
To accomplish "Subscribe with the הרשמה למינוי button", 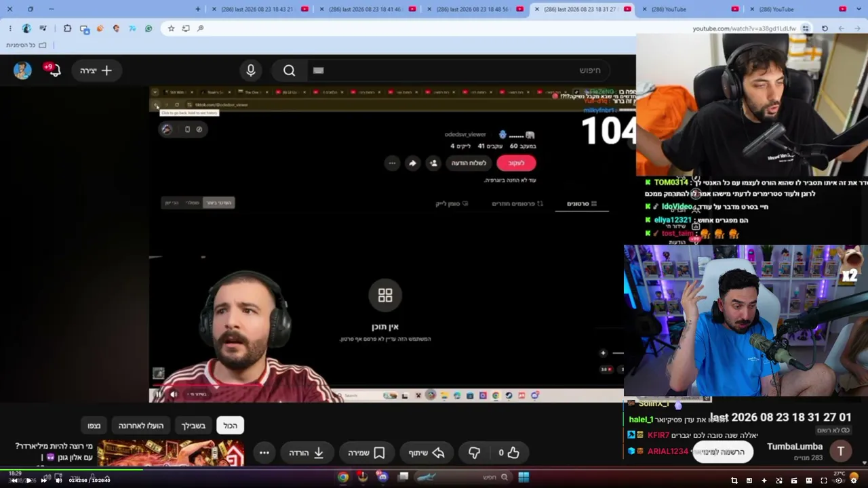I will pos(723,452).
